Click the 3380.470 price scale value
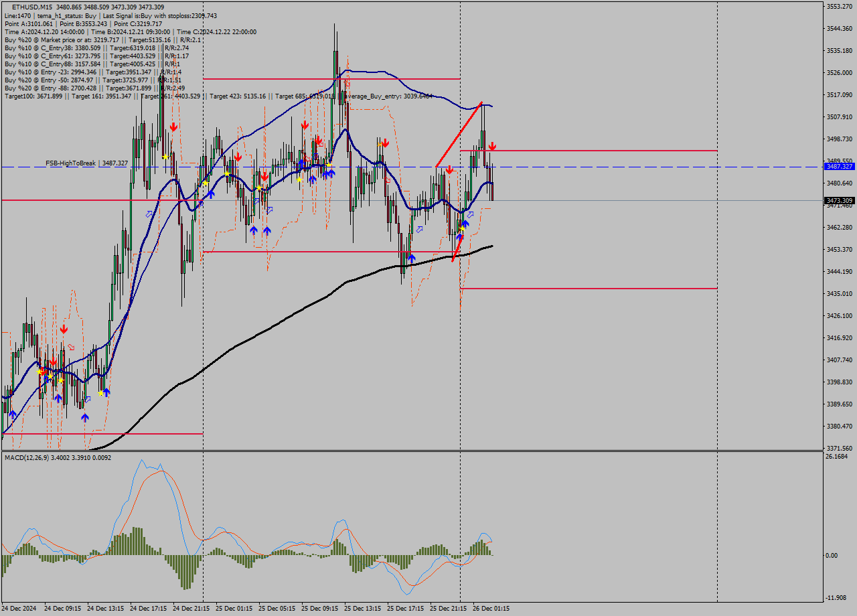 [840, 426]
